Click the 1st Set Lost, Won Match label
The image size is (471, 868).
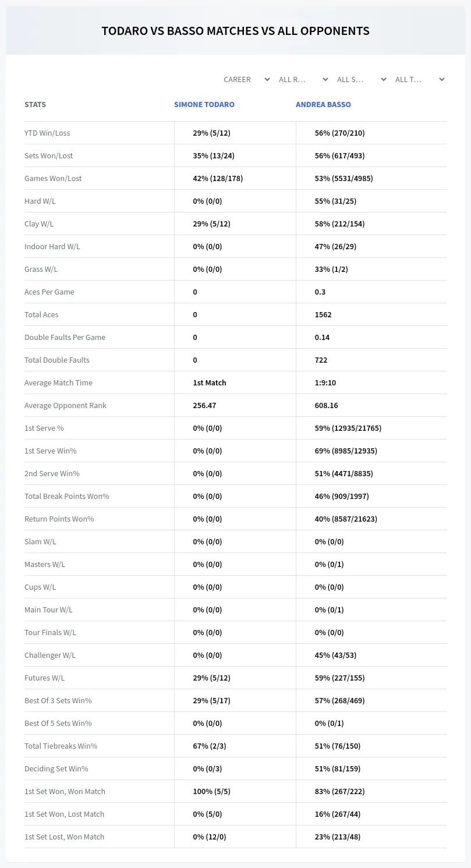(x=65, y=837)
